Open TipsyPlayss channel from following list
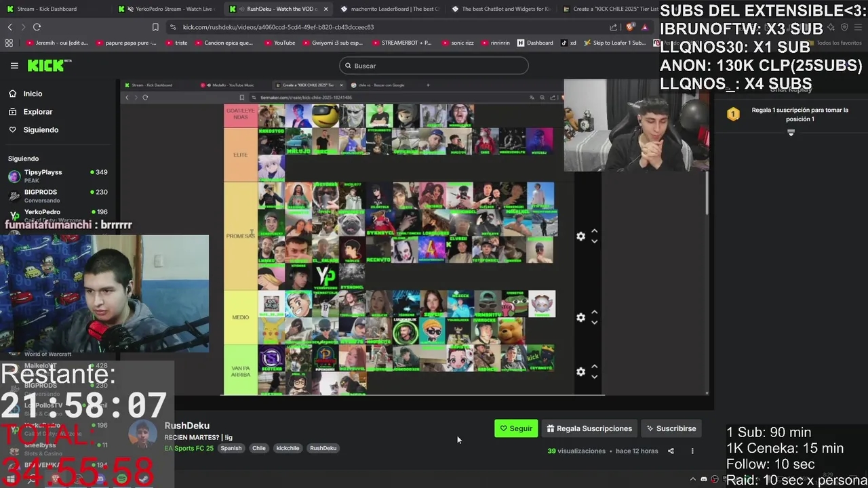This screenshot has width=868, height=488. tap(58, 176)
